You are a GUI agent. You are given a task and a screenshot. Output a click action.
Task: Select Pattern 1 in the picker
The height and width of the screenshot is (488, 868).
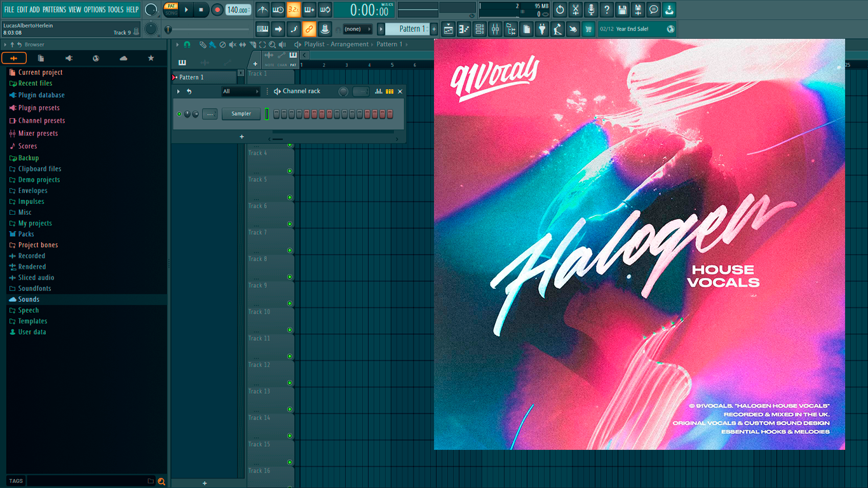(x=204, y=78)
